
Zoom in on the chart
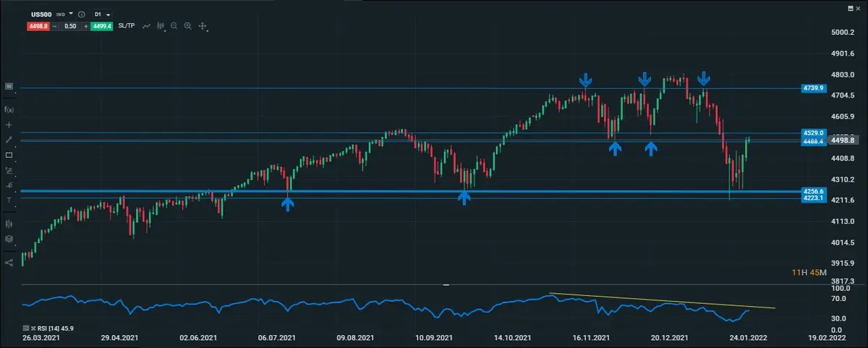pyautogui.click(x=187, y=26)
